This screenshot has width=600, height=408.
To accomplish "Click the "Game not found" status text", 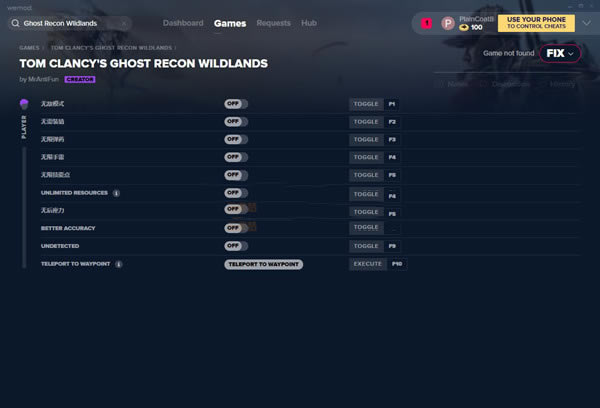I will [x=508, y=53].
